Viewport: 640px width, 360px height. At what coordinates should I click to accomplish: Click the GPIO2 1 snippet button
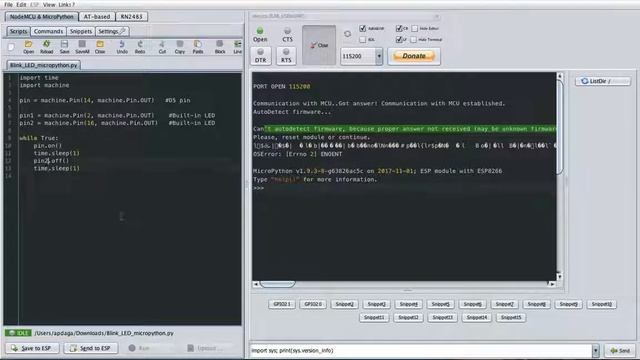click(282, 304)
